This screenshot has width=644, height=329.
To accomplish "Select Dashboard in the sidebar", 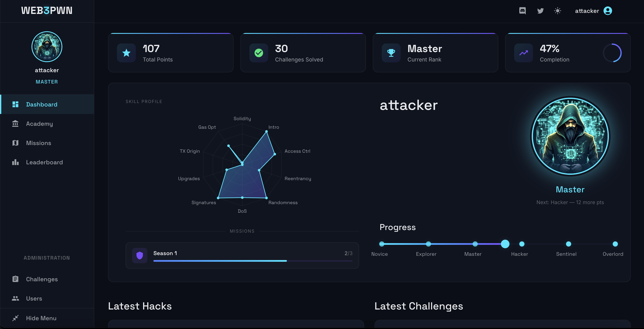I will click(x=42, y=104).
